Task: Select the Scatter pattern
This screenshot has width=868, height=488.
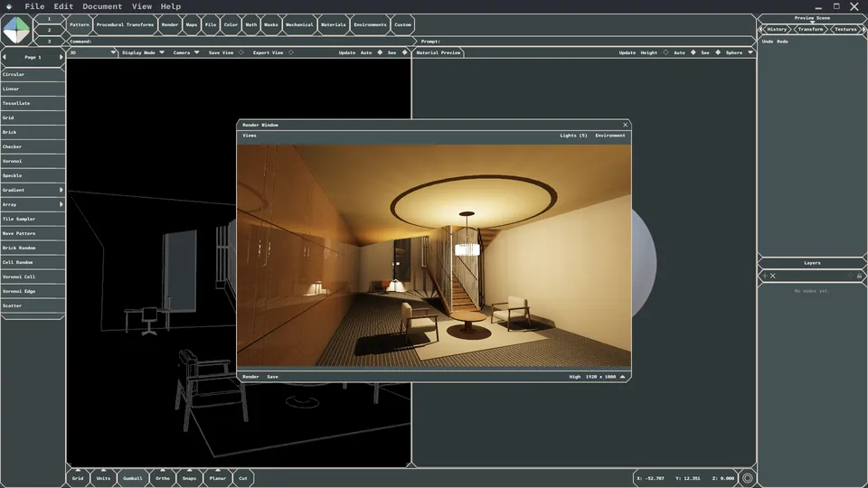Action: [x=33, y=305]
